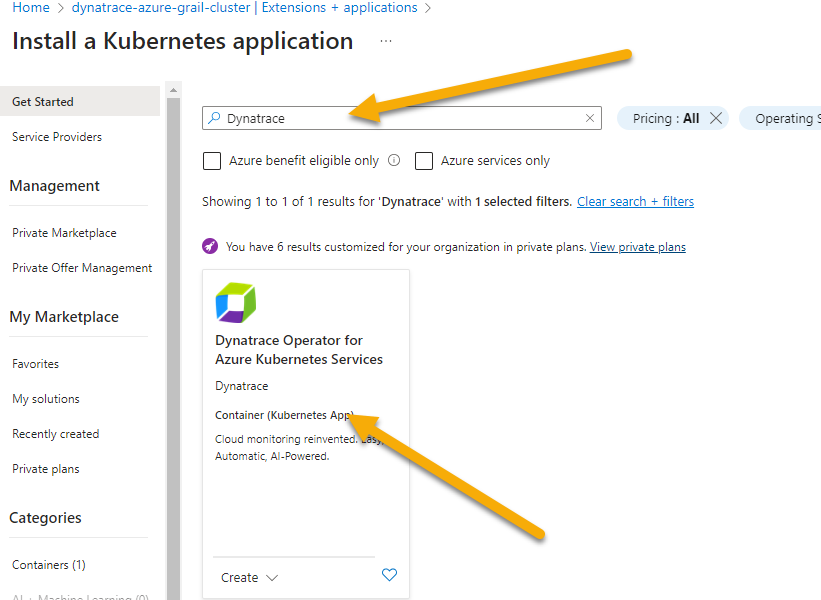Image resolution: width=821 pixels, height=600 pixels.
Task: Expand the Create dropdown on the Dynatrace card
Action: 249,577
